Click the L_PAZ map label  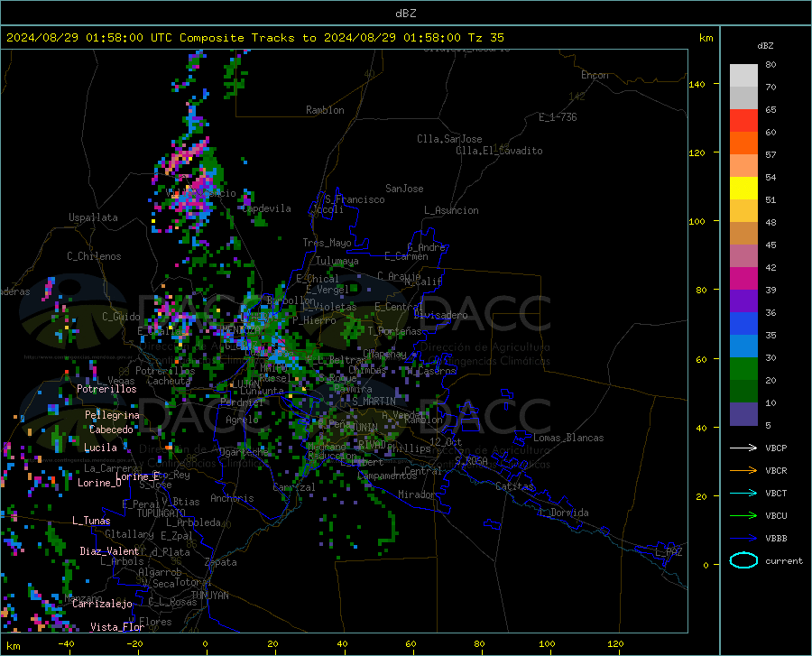(669, 552)
